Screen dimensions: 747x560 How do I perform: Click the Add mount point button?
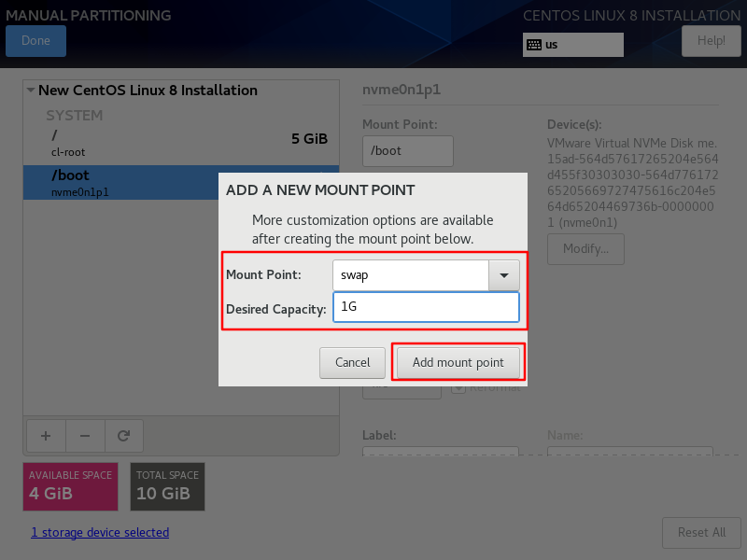pos(458,363)
